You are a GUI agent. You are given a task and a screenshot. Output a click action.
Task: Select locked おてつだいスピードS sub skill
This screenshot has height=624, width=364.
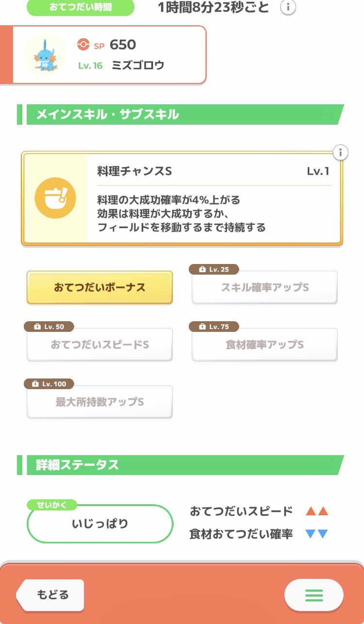pos(99,345)
